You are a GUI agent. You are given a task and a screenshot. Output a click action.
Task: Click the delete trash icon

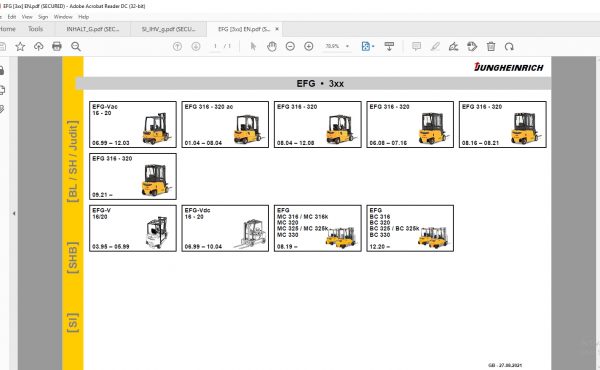[491, 47]
